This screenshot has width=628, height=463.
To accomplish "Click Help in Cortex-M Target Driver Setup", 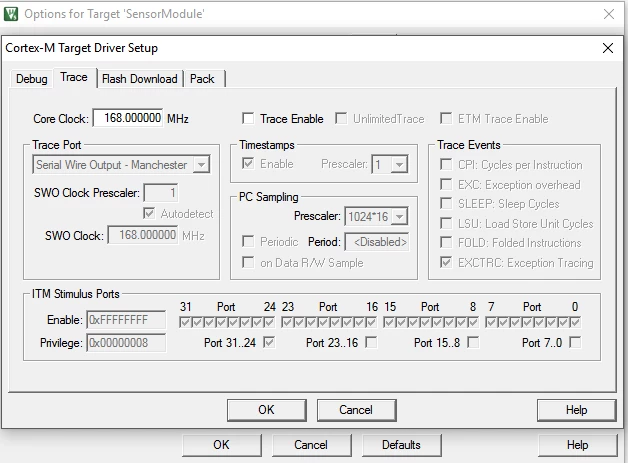I will click(576, 410).
